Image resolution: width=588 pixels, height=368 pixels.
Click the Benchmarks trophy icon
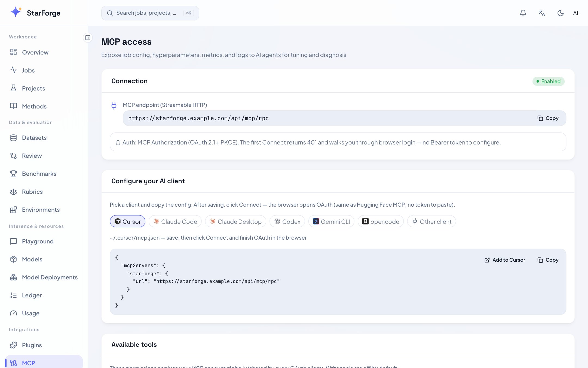coord(13,174)
